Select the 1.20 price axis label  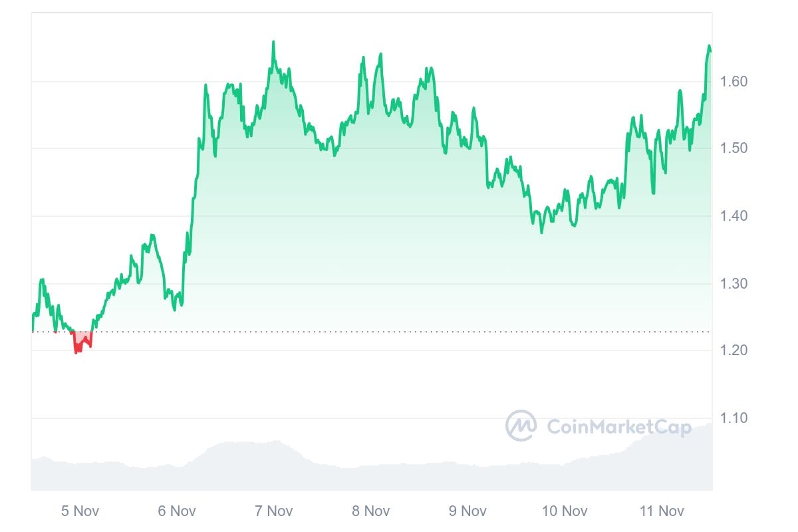point(734,350)
